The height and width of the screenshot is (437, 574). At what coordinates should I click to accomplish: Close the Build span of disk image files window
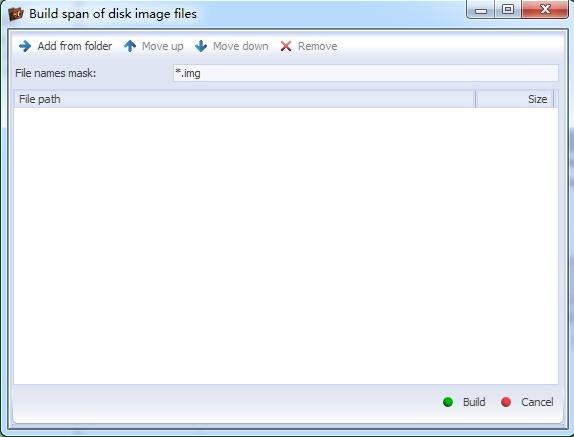pyautogui.click(x=545, y=10)
